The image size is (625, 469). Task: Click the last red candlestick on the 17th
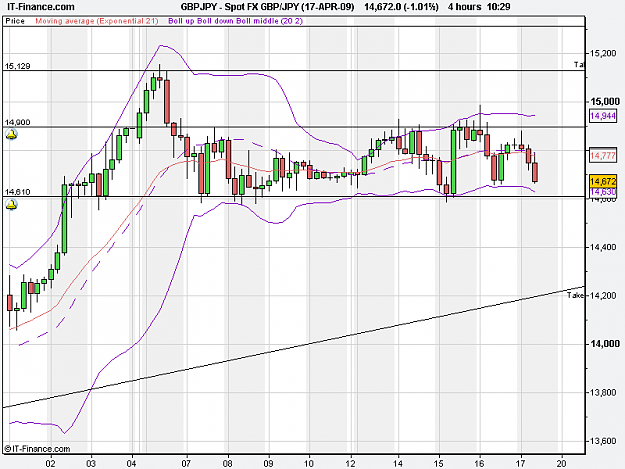535,172
